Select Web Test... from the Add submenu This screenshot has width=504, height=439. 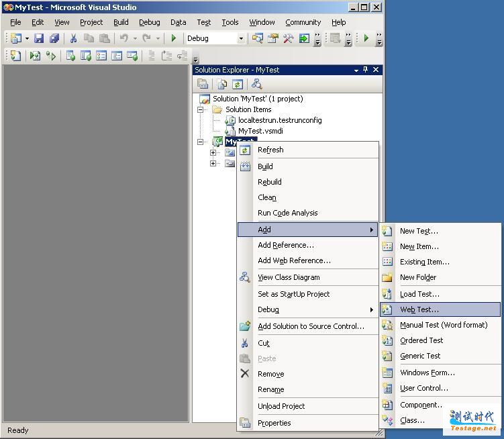pyautogui.click(x=419, y=309)
